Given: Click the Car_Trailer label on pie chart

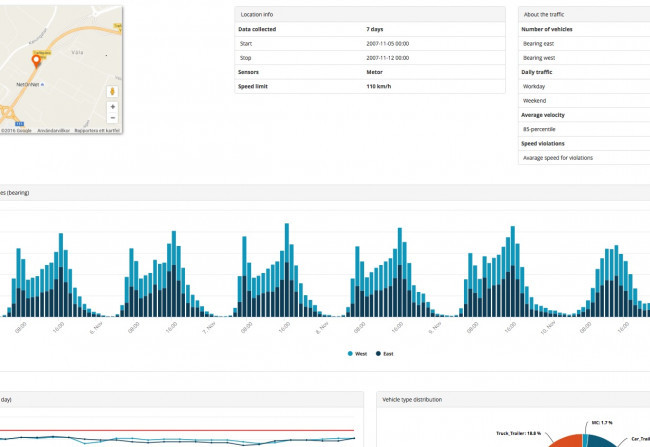Looking at the screenshot, I should tap(639, 438).
